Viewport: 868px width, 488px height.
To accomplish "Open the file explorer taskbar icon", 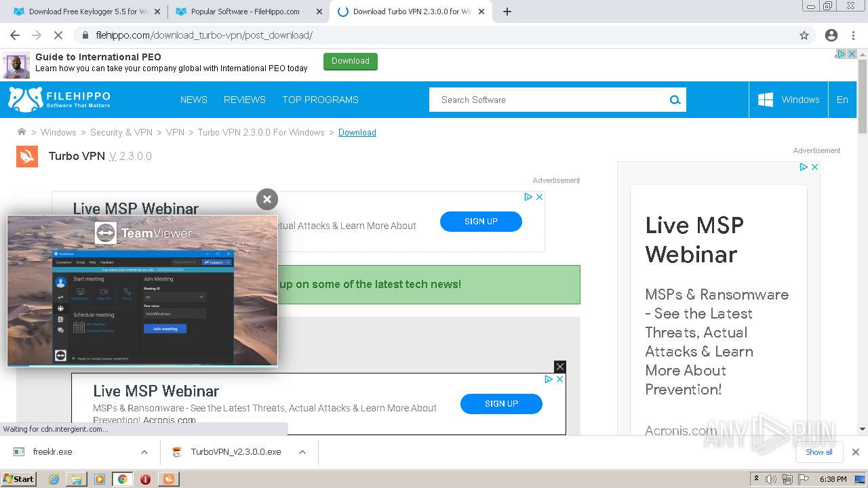I will point(77,479).
